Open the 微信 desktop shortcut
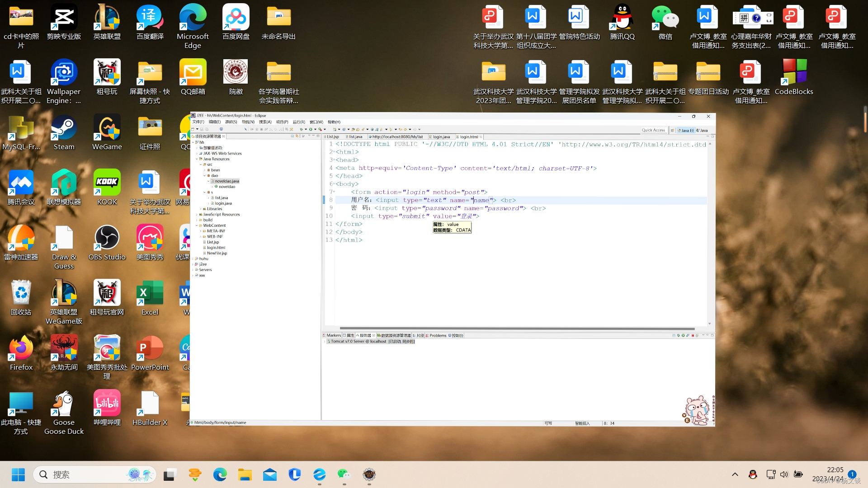 pos(665,23)
